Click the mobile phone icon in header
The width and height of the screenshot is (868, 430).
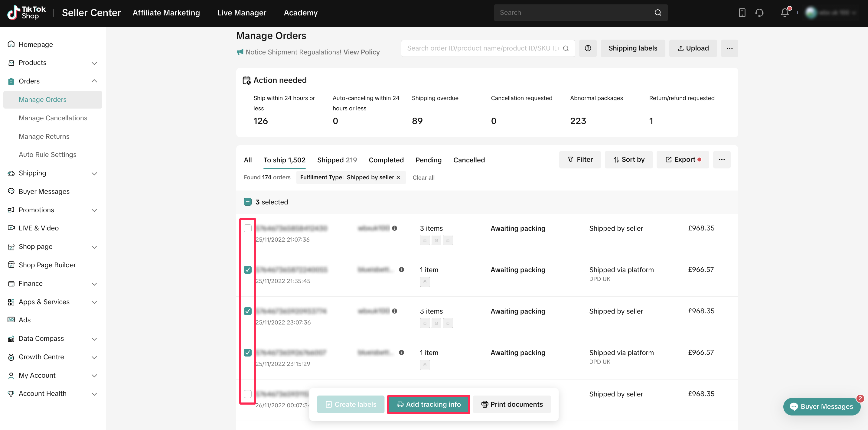742,13
